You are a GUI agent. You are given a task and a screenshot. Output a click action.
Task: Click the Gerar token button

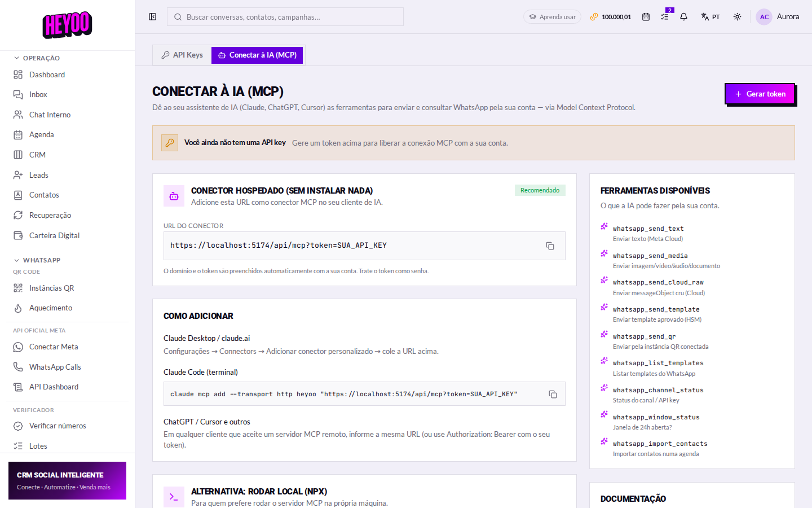[760, 94]
